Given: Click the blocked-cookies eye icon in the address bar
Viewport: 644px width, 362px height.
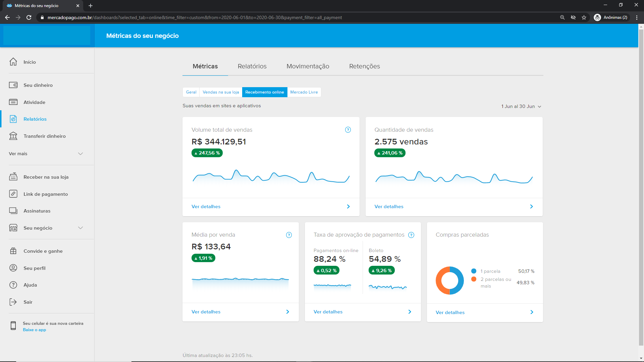Looking at the screenshot, I should (573, 17).
